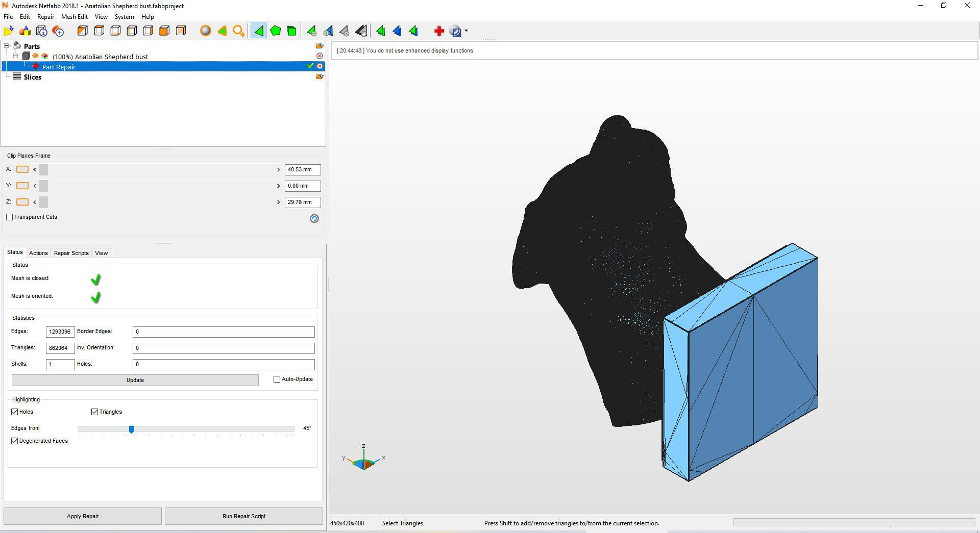Switch to the Actions tab
This screenshot has width=980, height=533.
38,253
